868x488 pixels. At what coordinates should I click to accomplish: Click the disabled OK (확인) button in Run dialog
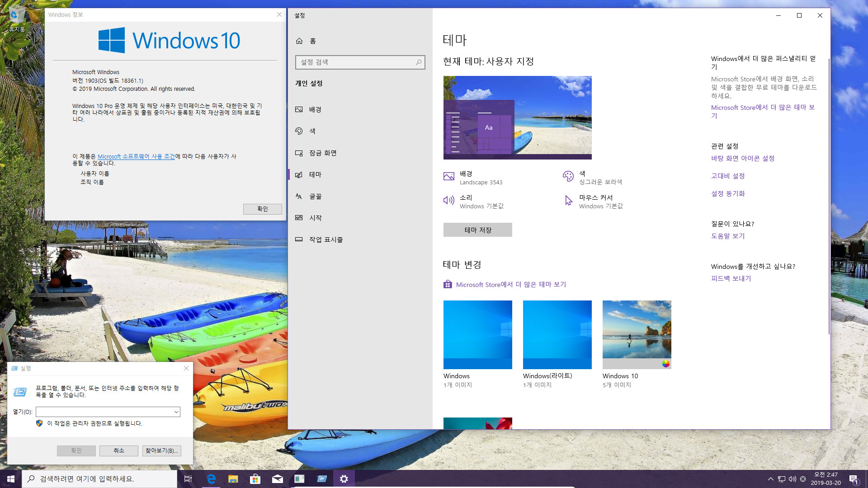click(x=76, y=451)
